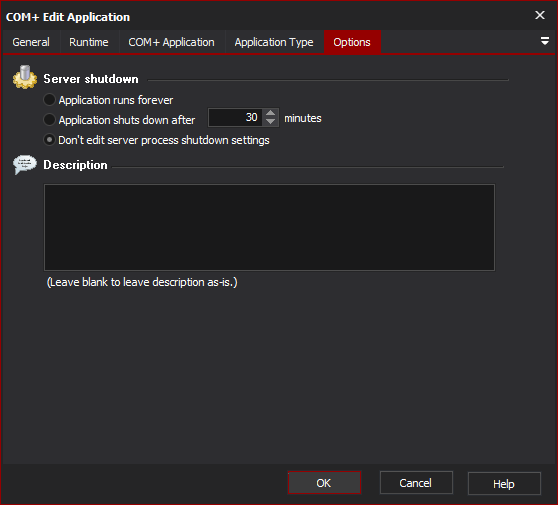This screenshot has width=558, height=505.
Task: Switch to the General tab
Action: [x=31, y=42]
